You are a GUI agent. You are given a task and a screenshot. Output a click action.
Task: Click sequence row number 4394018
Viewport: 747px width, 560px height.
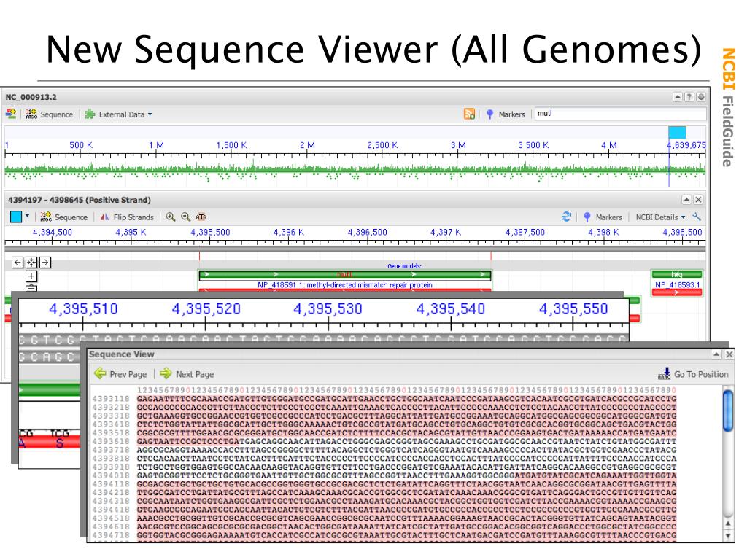pyautogui.click(x=111, y=475)
